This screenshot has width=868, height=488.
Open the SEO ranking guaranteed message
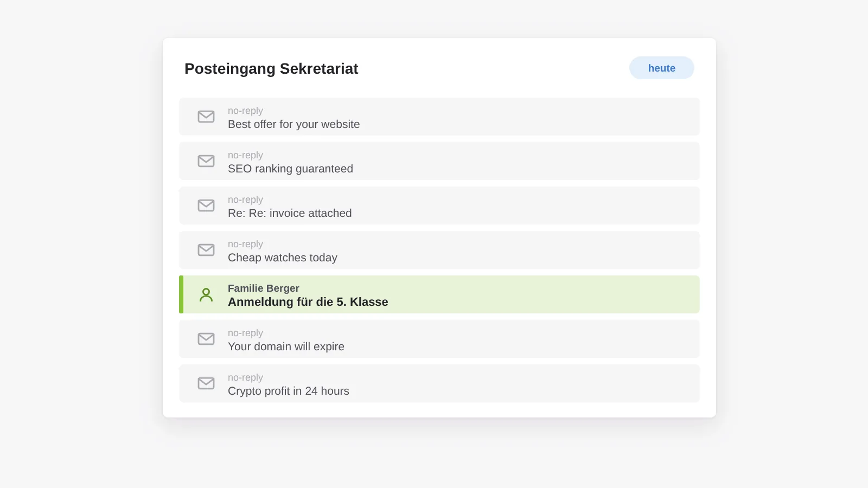tap(439, 161)
